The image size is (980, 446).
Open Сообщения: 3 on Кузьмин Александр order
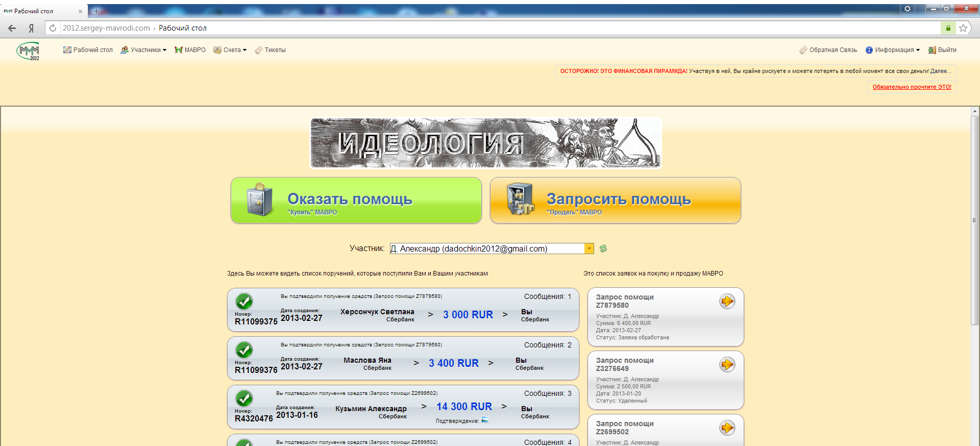click(x=548, y=393)
